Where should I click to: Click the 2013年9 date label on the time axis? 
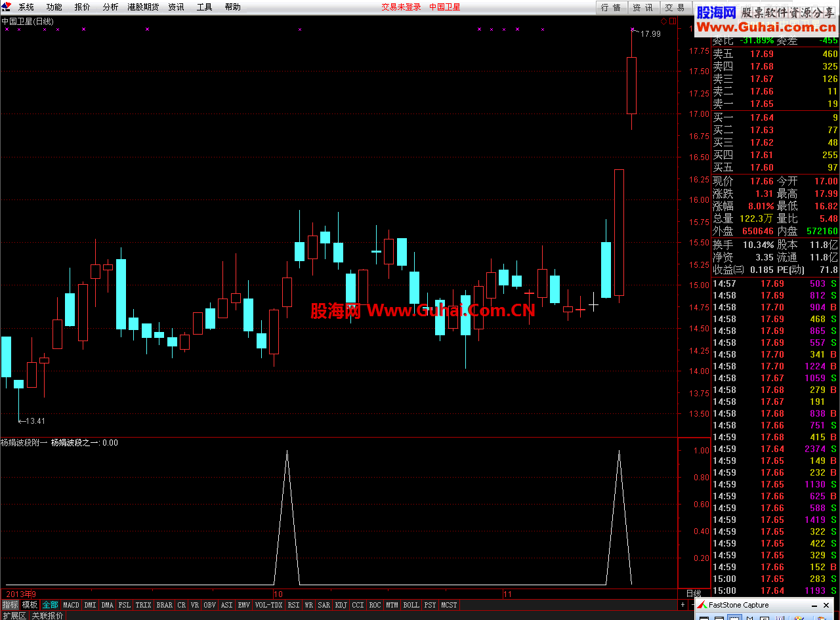click(x=20, y=594)
